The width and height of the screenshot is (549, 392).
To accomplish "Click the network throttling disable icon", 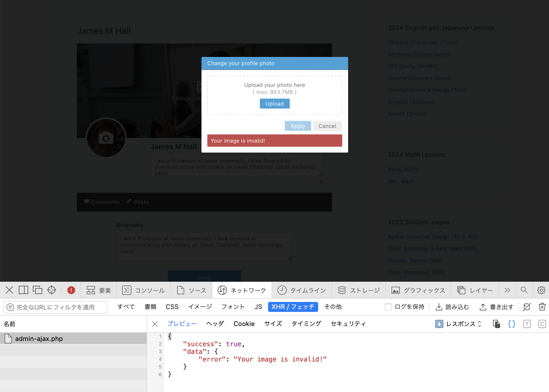I will (x=526, y=307).
